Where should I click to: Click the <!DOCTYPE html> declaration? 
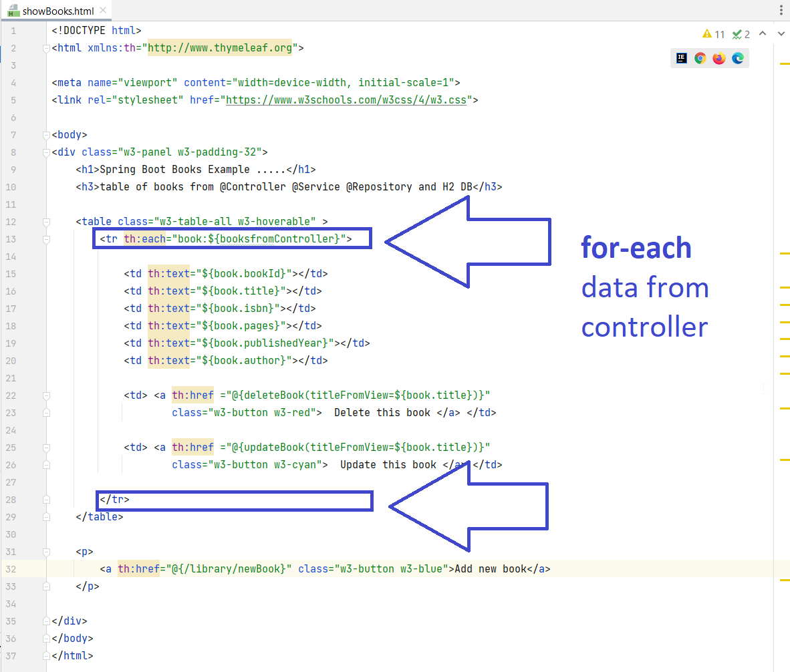96,31
